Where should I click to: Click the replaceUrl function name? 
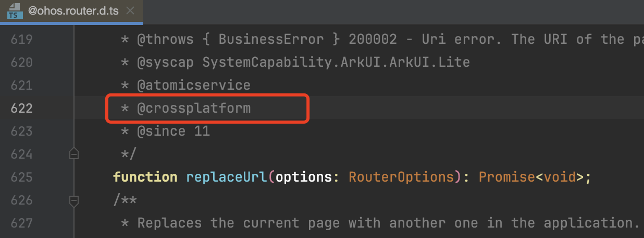coord(227,177)
